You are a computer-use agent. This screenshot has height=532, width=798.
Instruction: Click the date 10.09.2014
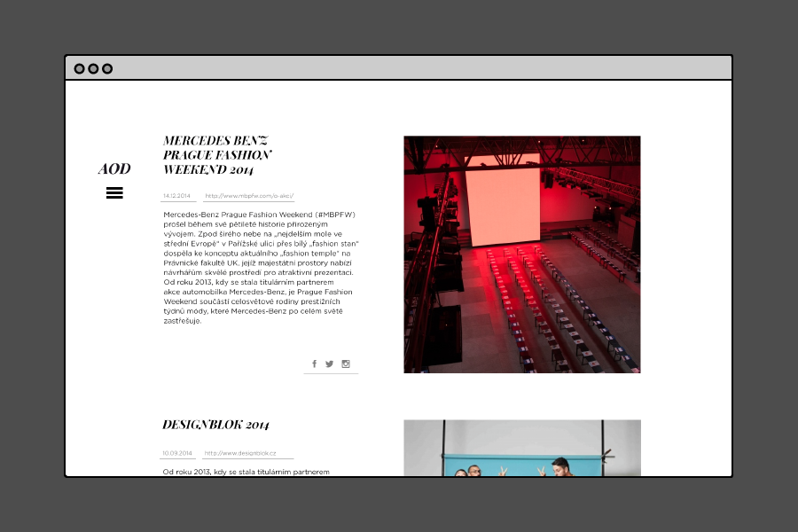click(x=176, y=453)
